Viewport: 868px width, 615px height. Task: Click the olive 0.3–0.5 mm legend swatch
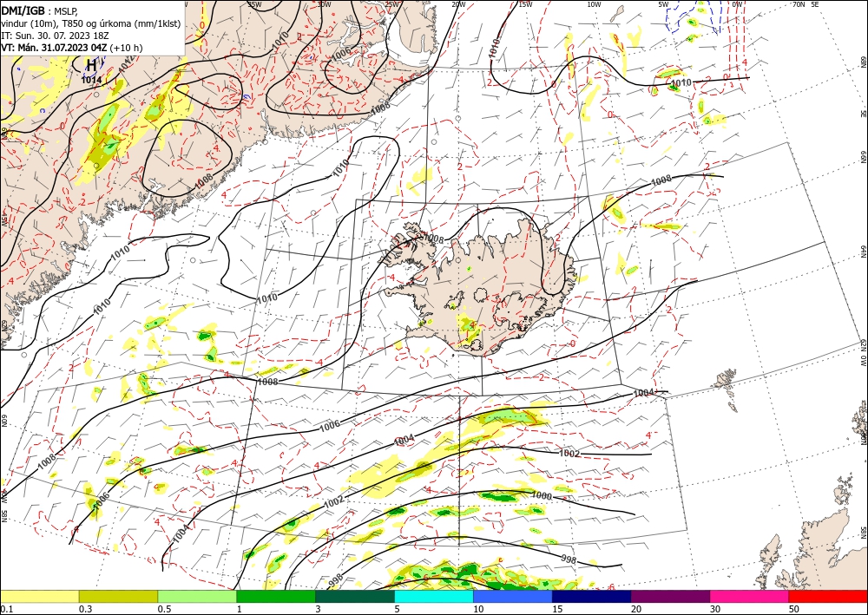(x=118, y=596)
